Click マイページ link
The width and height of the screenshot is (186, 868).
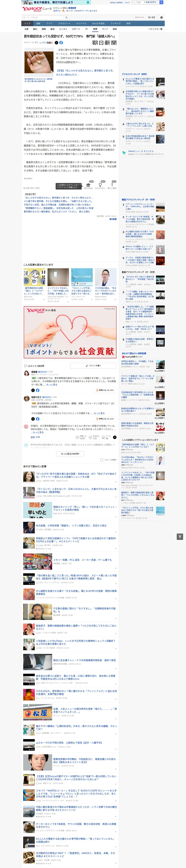[x=139, y=18]
